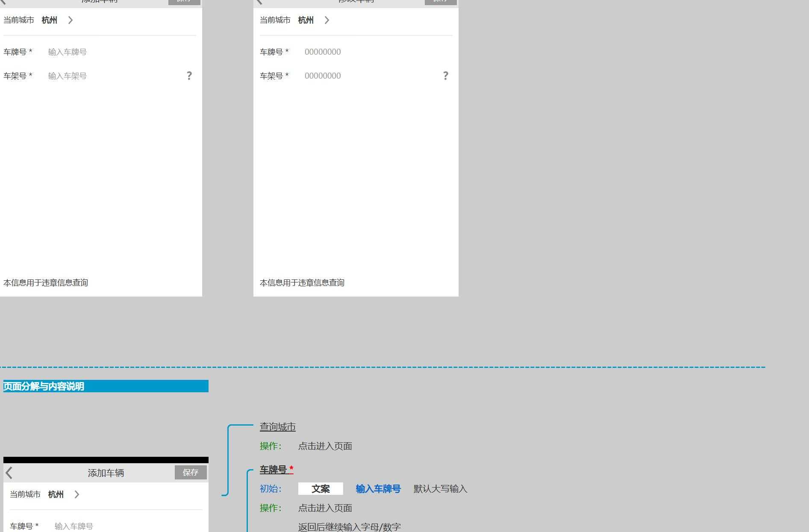Image resolution: width=809 pixels, height=532 pixels.
Task: Click 输入车牌号 field on bottom wireframe
Action: pos(74,526)
